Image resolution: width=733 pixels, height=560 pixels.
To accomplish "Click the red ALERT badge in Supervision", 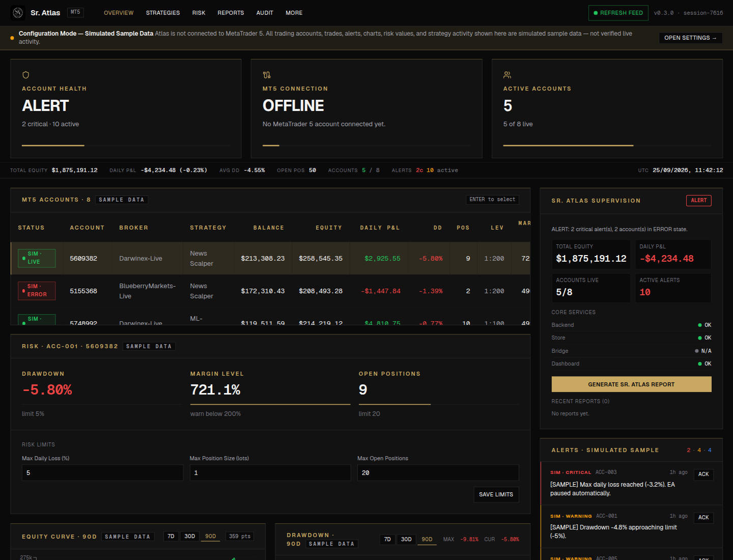I will 699,201.
